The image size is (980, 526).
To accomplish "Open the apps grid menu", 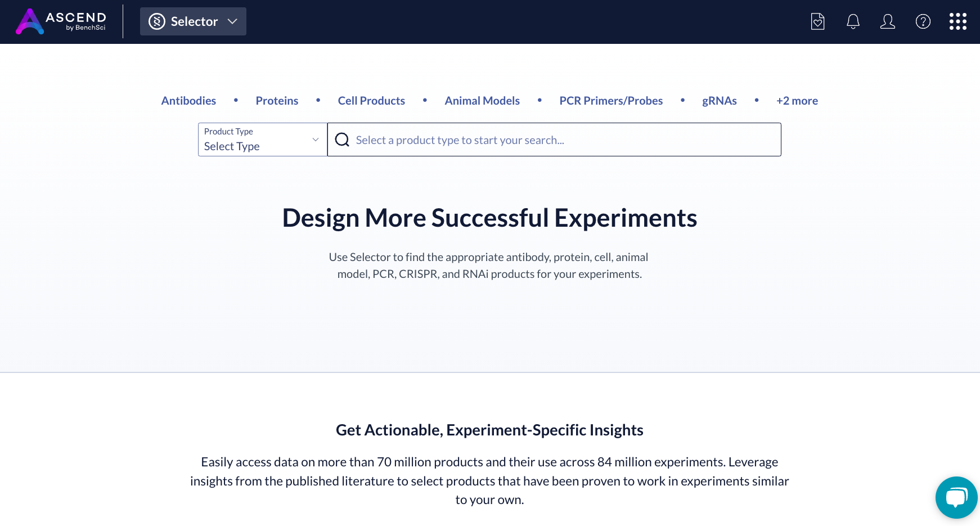I will coord(958,21).
